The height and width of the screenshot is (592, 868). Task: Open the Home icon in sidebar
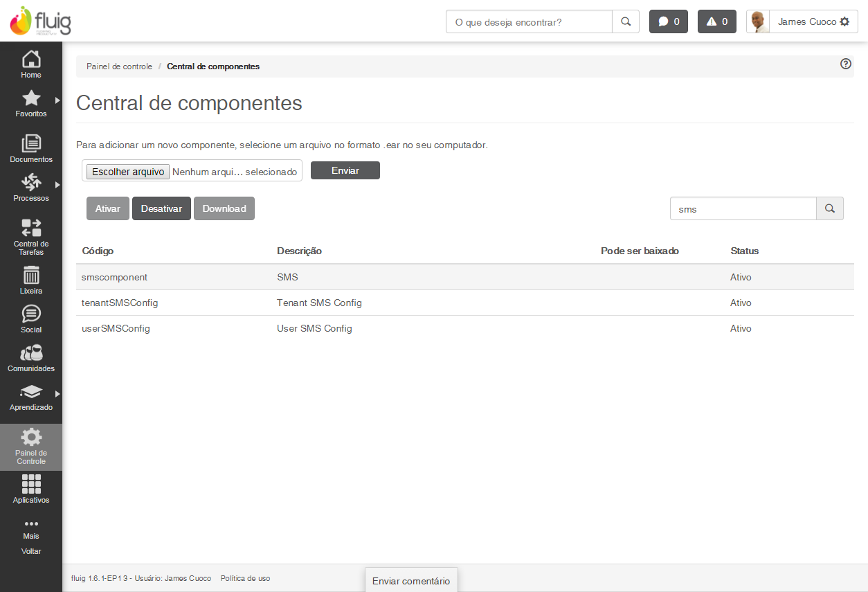(x=31, y=60)
